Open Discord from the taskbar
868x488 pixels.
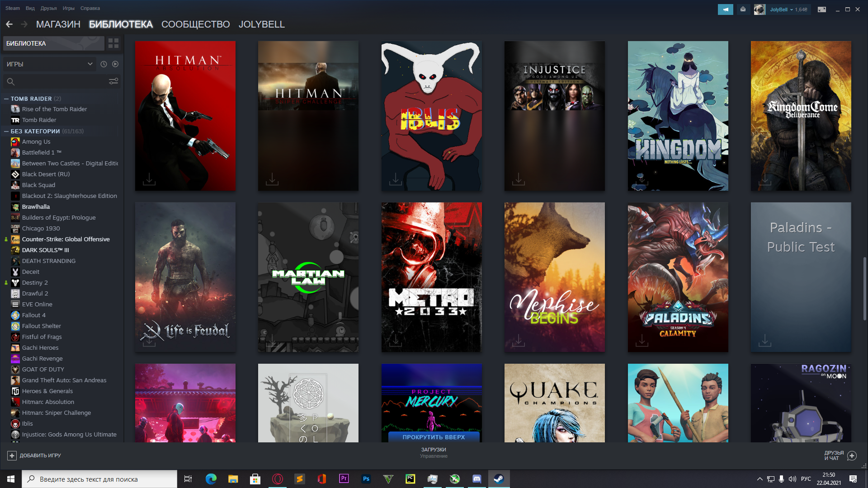477,479
